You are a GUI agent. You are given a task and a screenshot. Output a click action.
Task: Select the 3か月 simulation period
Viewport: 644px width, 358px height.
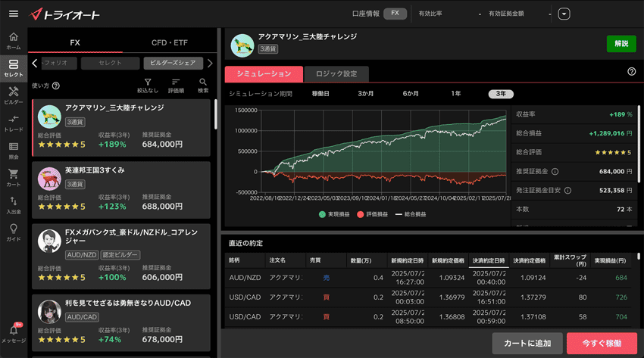click(x=365, y=94)
